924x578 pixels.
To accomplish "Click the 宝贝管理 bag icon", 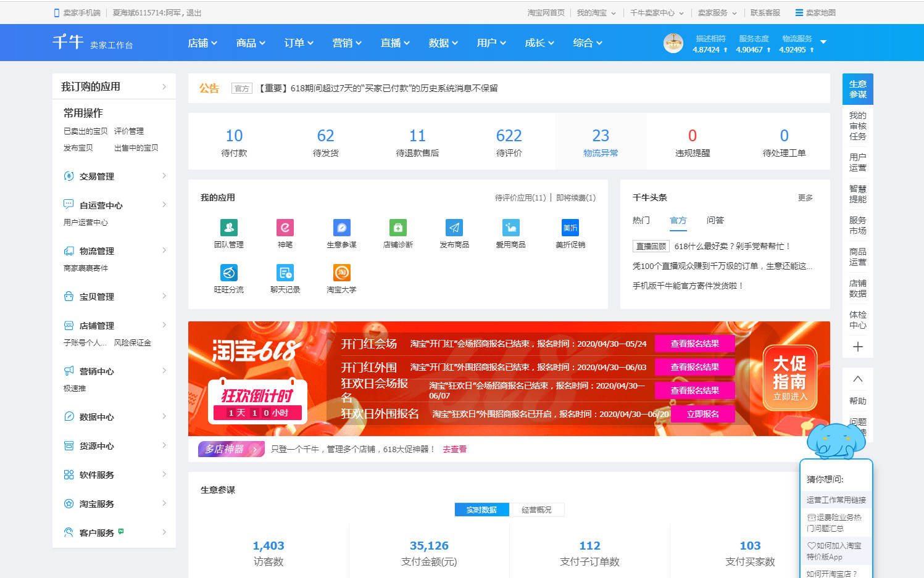I will pyautogui.click(x=69, y=296).
